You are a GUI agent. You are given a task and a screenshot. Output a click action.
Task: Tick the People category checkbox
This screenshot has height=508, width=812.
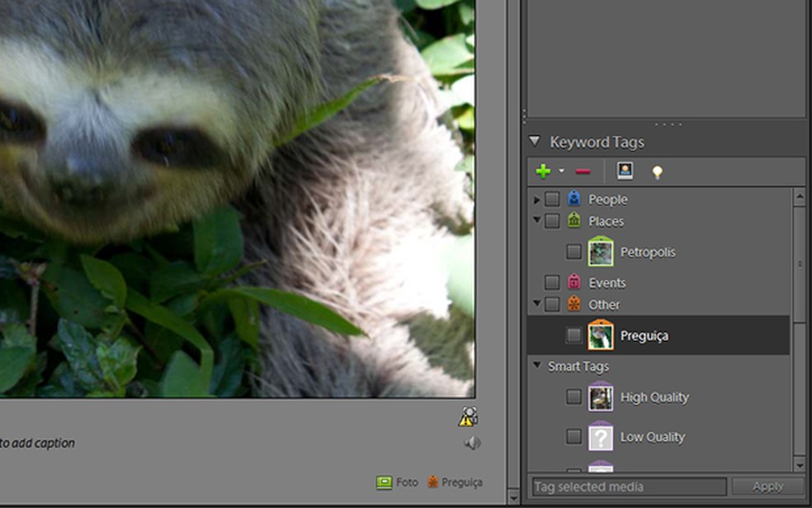(552, 199)
